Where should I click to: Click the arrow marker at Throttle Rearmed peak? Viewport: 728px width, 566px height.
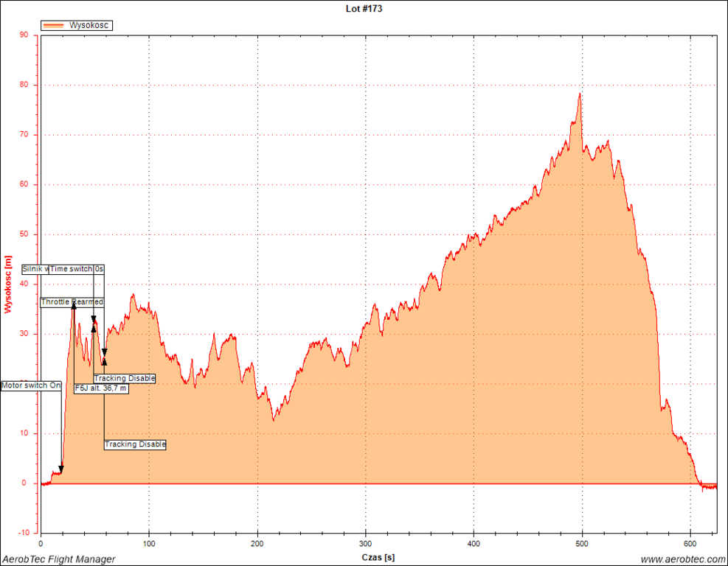tap(73, 304)
